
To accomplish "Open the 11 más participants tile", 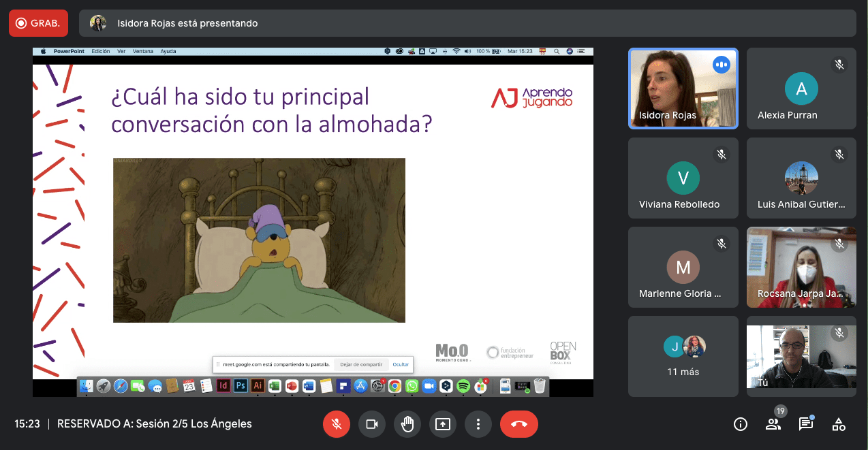I will point(683,356).
